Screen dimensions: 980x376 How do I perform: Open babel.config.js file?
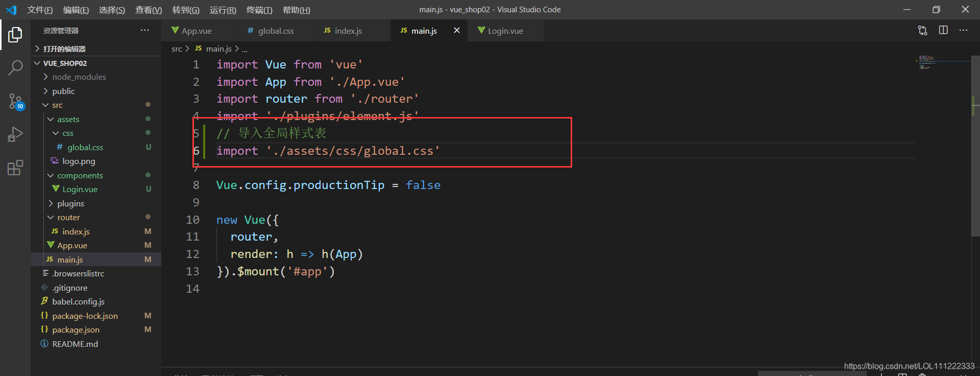pos(96,302)
